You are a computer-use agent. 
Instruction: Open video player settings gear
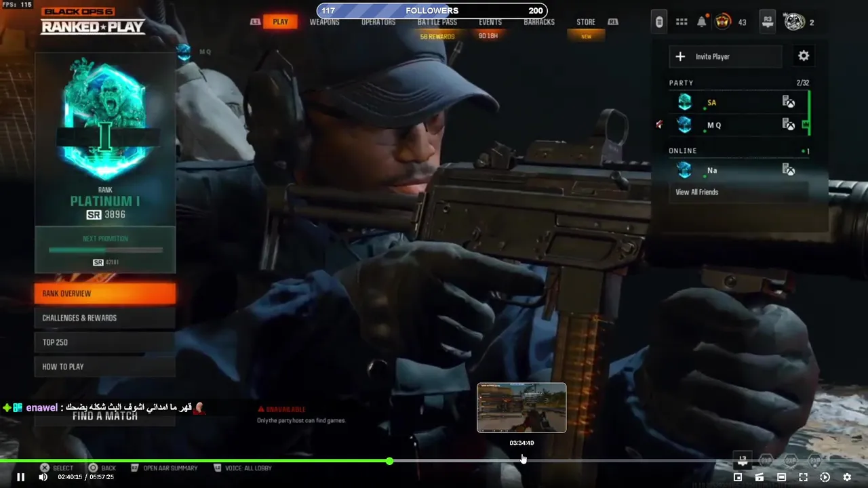coord(847,477)
